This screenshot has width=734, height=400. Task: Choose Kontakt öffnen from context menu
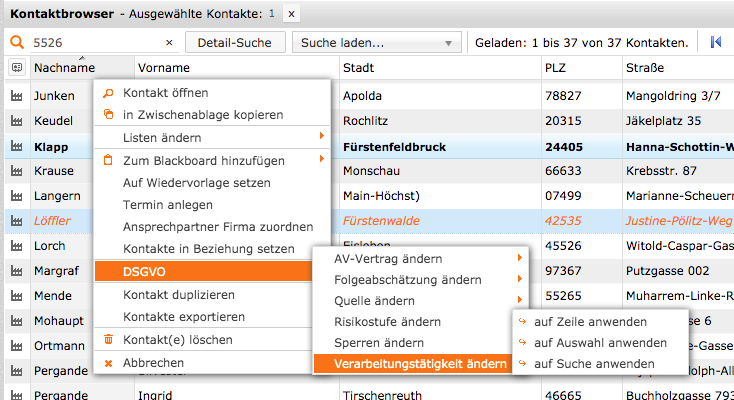point(166,93)
